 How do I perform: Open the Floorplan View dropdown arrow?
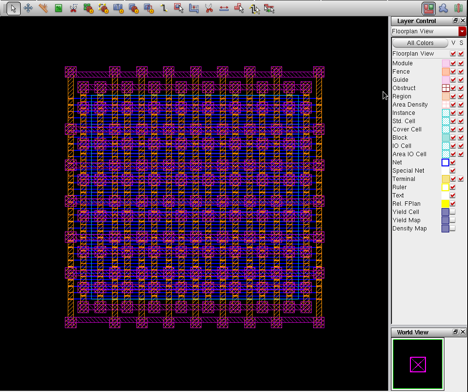[x=462, y=31]
